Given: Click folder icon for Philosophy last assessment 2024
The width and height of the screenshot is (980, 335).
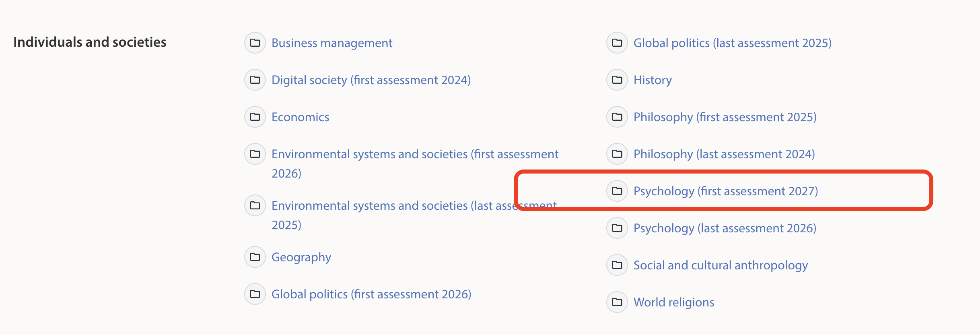Looking at the screenshot, I should tap(617, 154).
